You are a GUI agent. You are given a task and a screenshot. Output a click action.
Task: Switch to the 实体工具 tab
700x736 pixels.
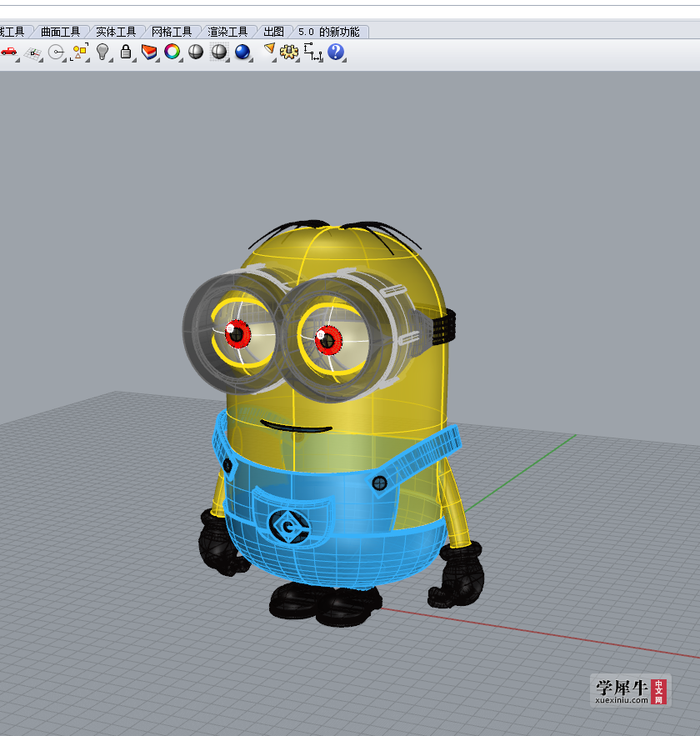pyautogui.click(x=115, y=32)
